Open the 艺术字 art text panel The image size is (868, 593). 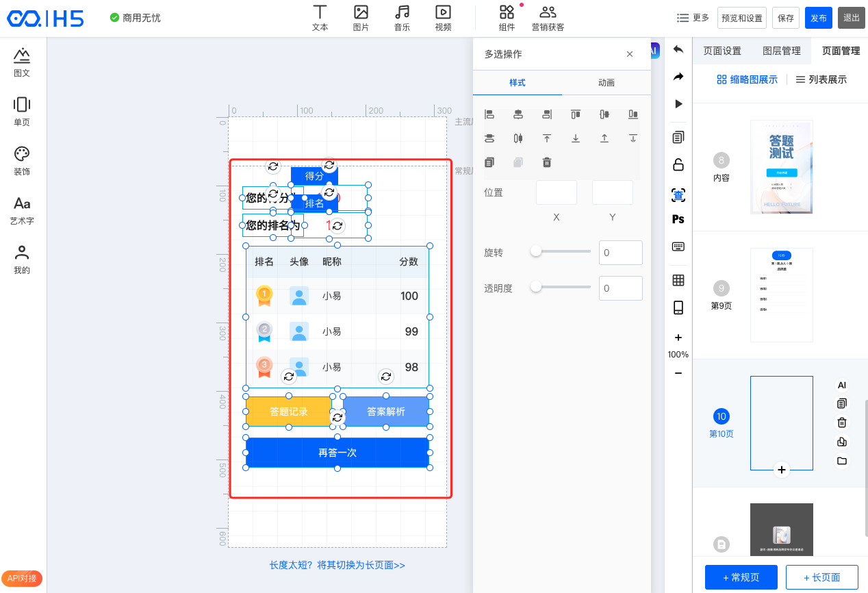point(22,211)
